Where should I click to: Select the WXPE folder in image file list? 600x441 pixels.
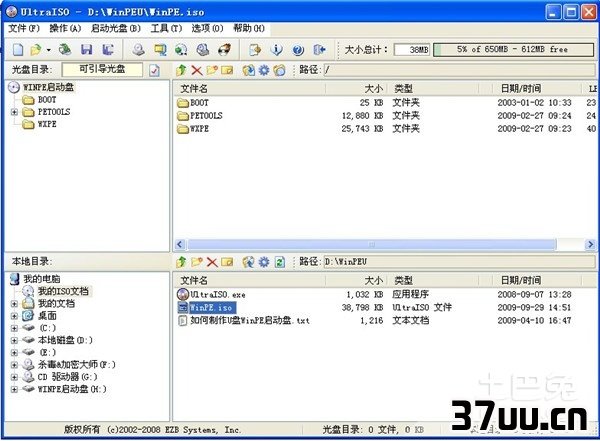coord(199,129)
